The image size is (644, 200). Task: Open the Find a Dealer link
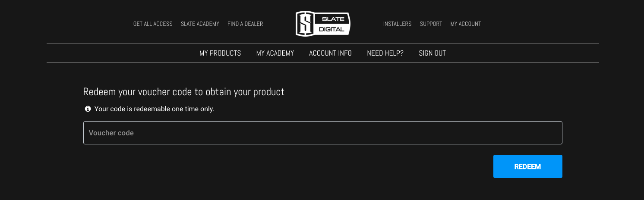click(245, 24)
